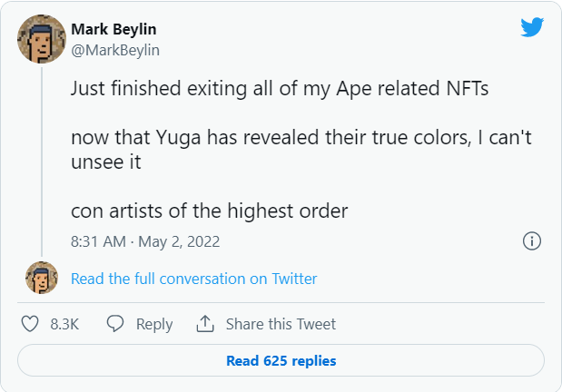Like the tweet with the heart icon

[x=30, y=324]
